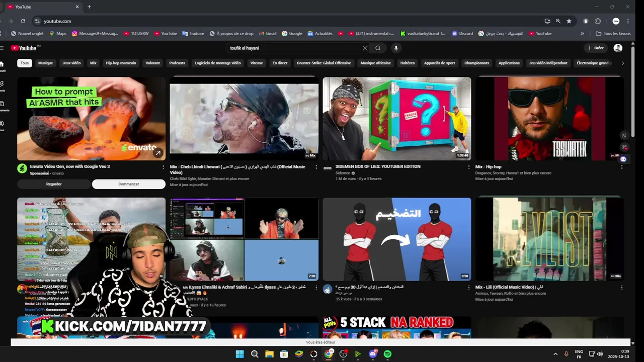This screenshot has height=362, width=644.
Task: Open the Sidemen channel link
Action: (343, 173)
